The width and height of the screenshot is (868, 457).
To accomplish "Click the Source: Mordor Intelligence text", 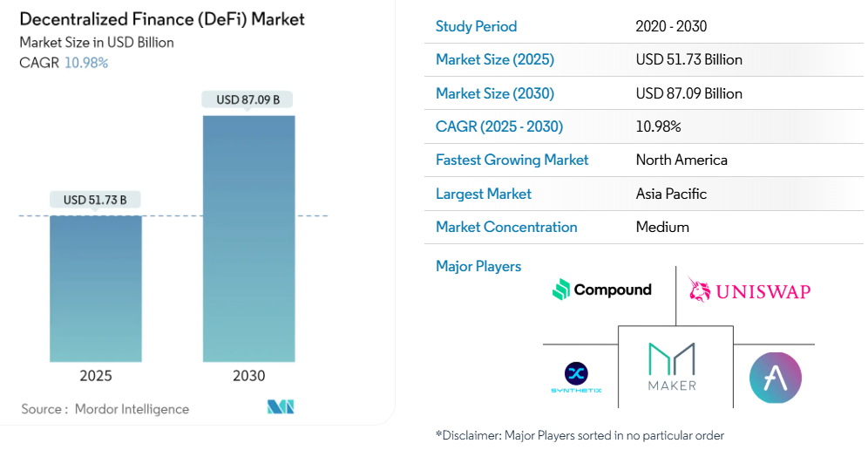I will click(x=105, y=409).
